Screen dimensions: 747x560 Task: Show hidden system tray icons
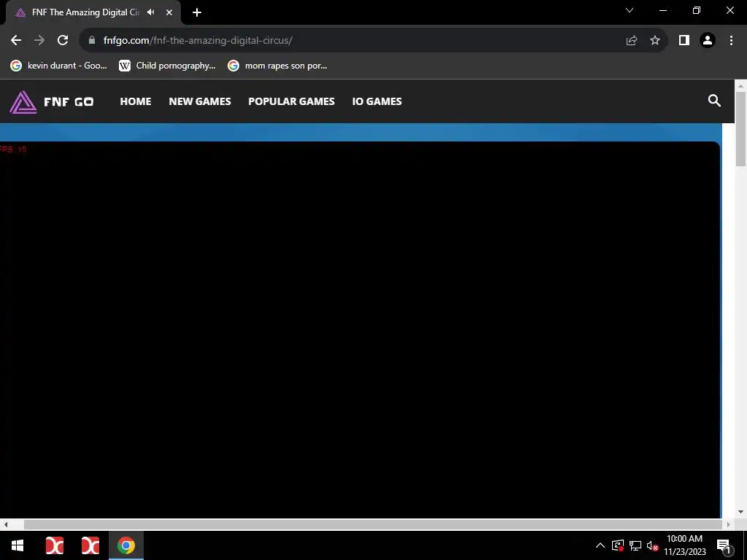click(x=600, y=545)
